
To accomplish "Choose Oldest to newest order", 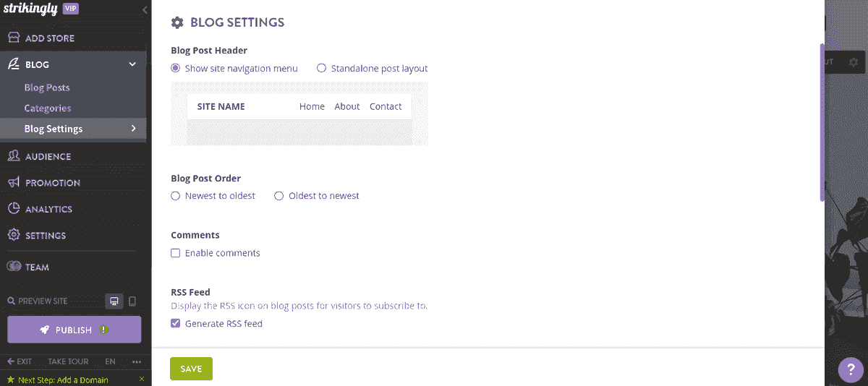I will pos(278,196).
